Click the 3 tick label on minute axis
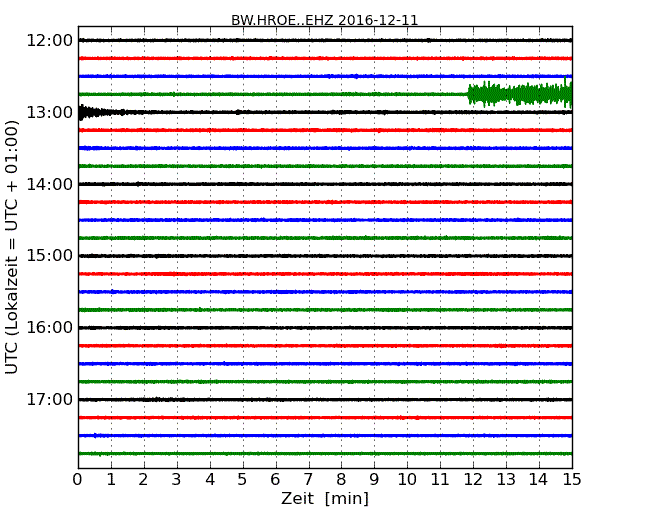 pyautogui.click(x=177, y=480)
